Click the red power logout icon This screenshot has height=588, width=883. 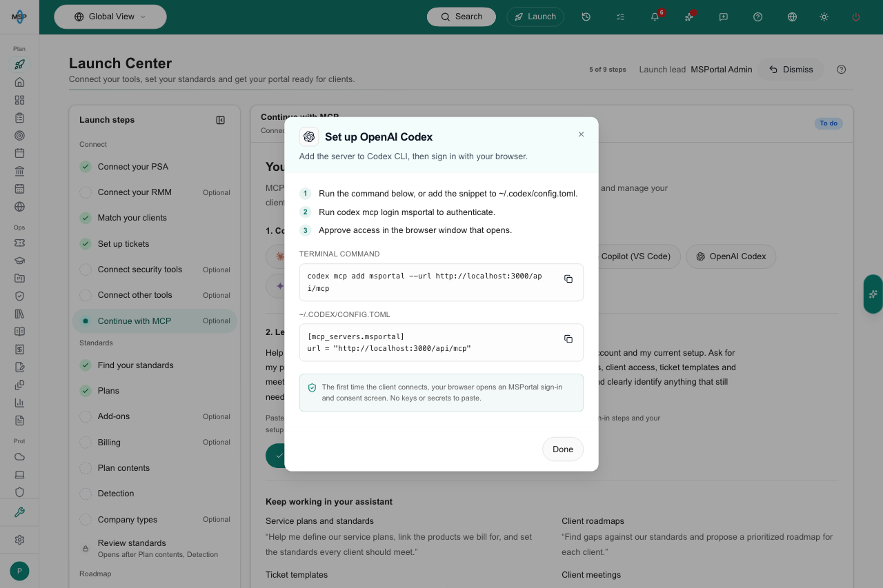tap(856, 17)
